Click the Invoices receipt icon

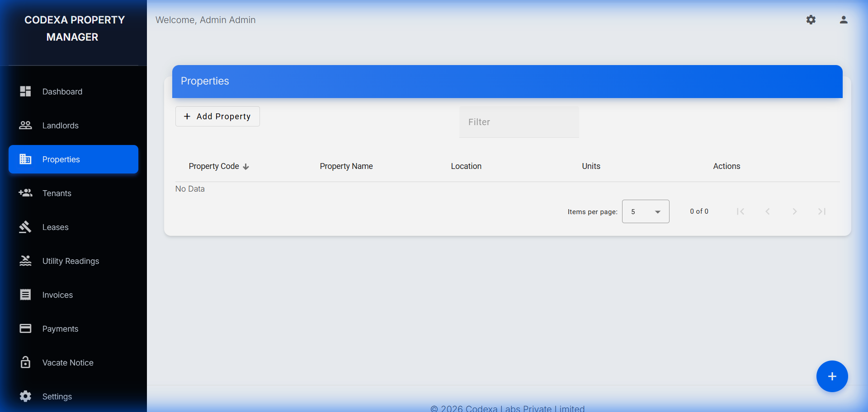click(25, 295)
